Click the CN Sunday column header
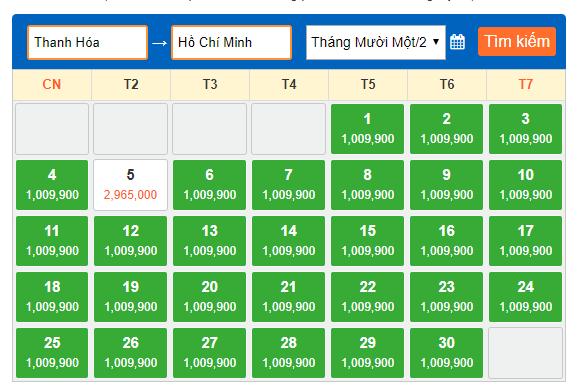 point(52,85)
